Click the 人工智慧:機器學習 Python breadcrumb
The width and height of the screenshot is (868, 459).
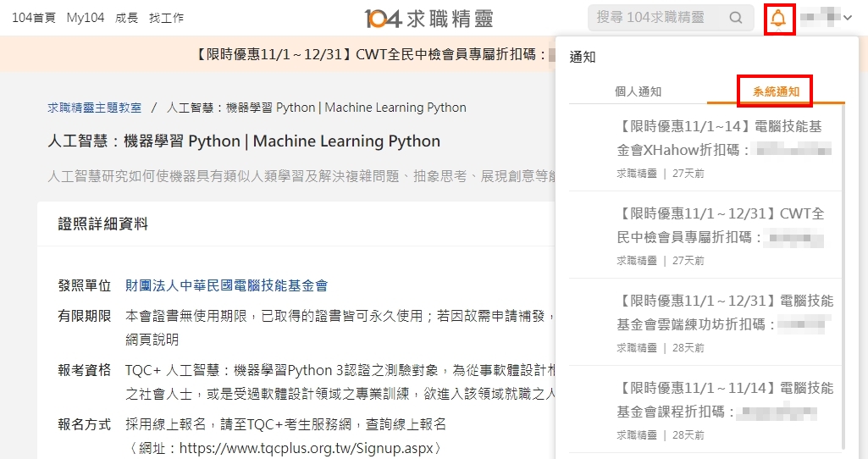[317, 108]
